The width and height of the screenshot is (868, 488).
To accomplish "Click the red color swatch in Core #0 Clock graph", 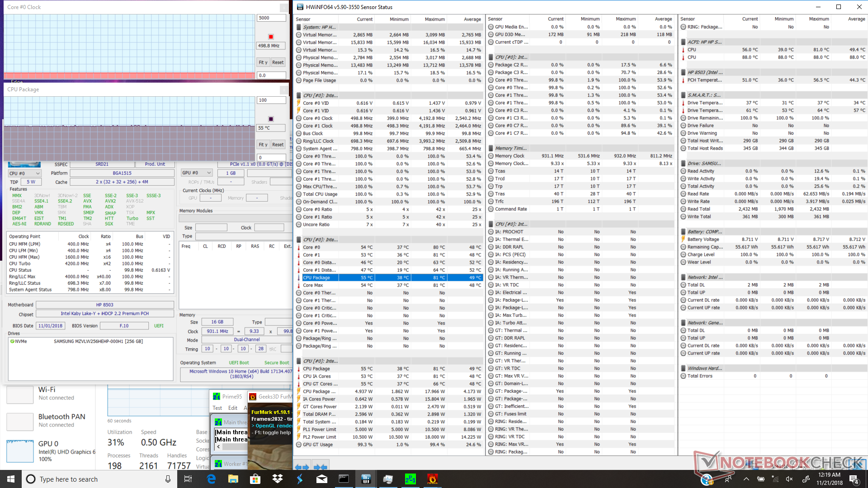I will pos(271,37).
